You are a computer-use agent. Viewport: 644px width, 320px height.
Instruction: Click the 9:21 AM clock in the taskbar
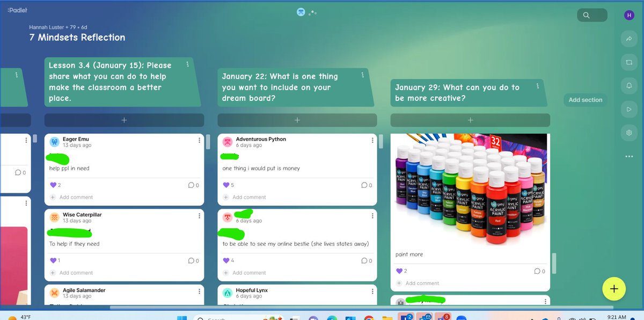(x=616, y=317)
